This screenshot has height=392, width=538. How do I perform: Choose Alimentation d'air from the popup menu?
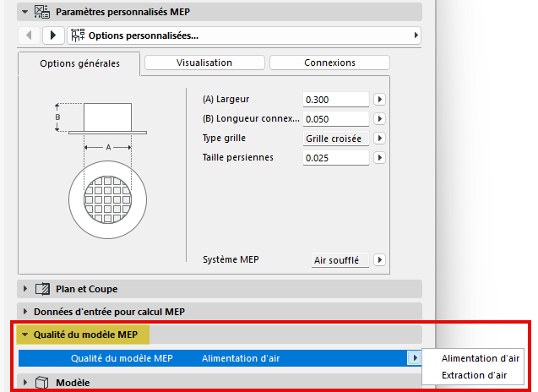480,358
